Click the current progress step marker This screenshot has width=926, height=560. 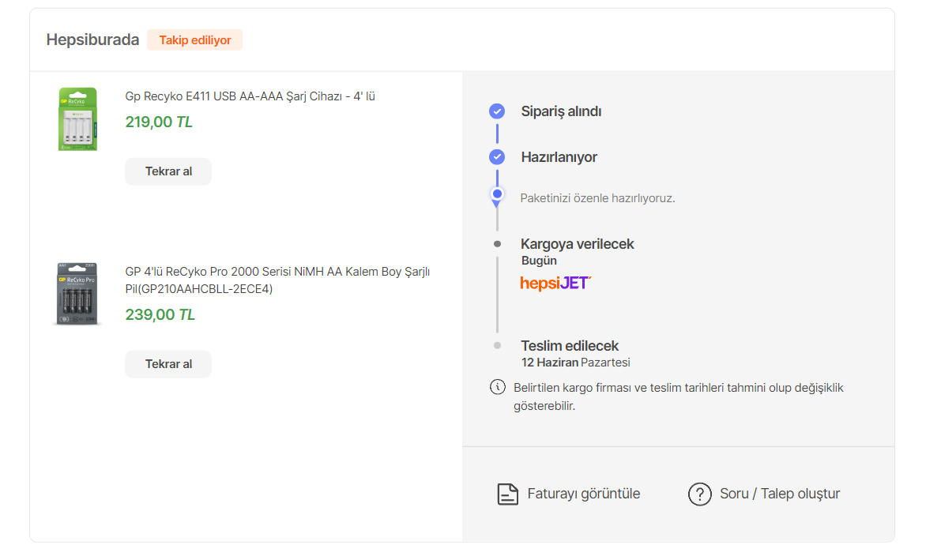[x=497, y=194]
